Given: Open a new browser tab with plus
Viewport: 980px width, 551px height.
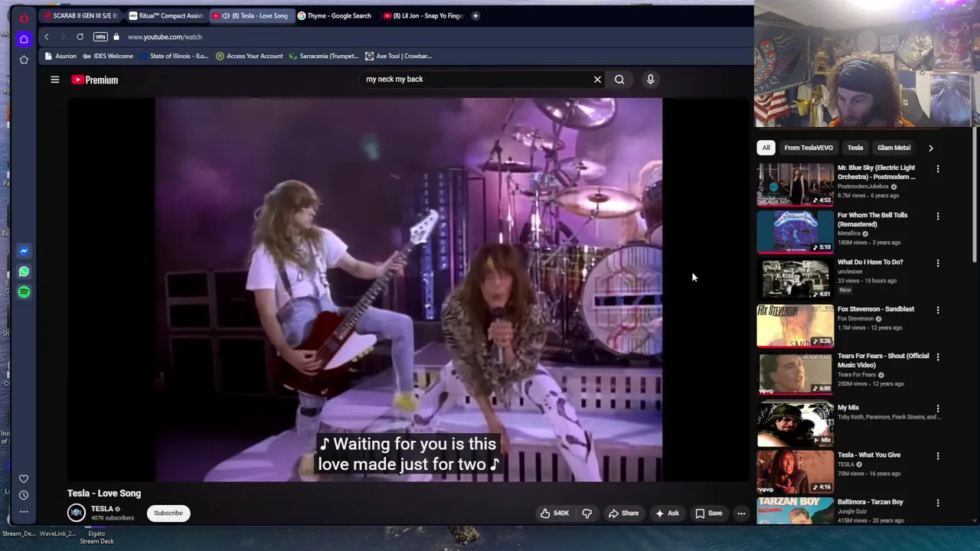Looking at the screenshot, I should coord(475,15).
